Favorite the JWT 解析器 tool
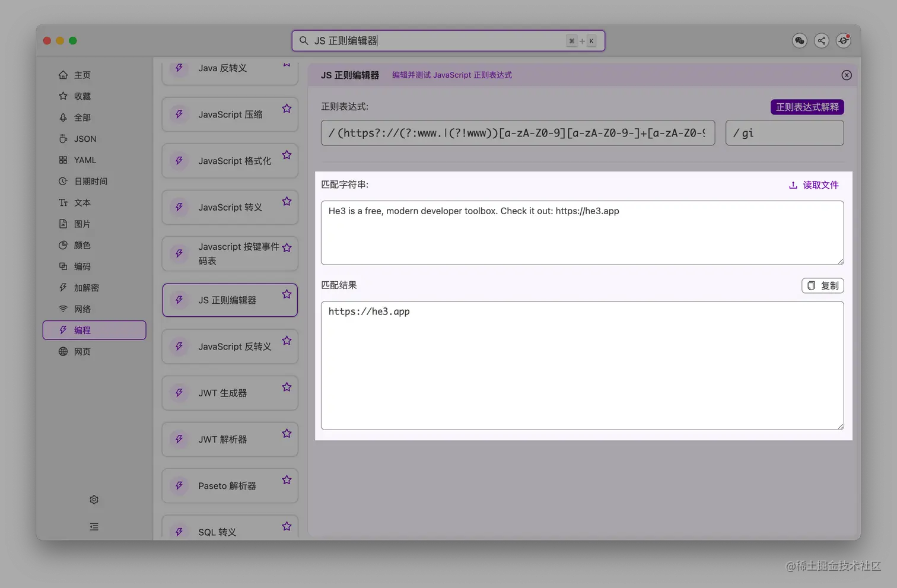 287,433
